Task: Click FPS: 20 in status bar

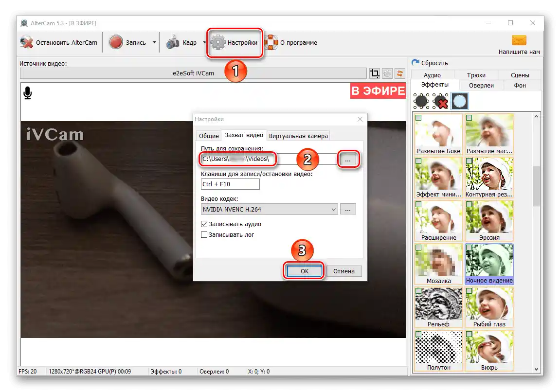Action: coord(28,371)
